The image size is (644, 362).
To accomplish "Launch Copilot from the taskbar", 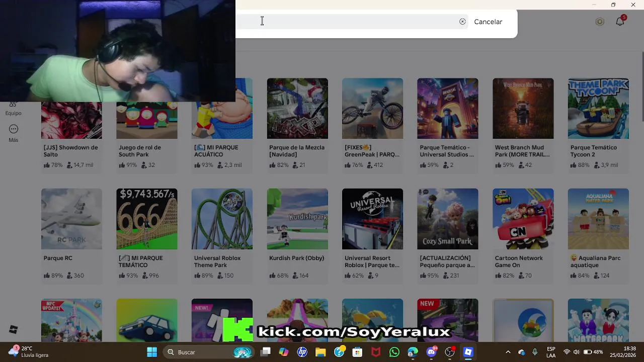I will click(x=284, y=352).
